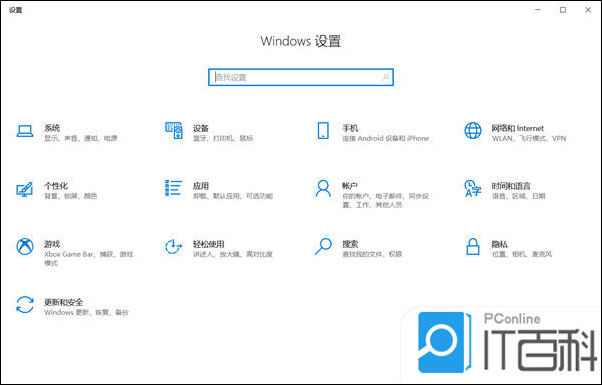This screenshot has width=602, height=385.
Task: Click the Xbox Game Bar description text
Action: click(x=88, y=258)
